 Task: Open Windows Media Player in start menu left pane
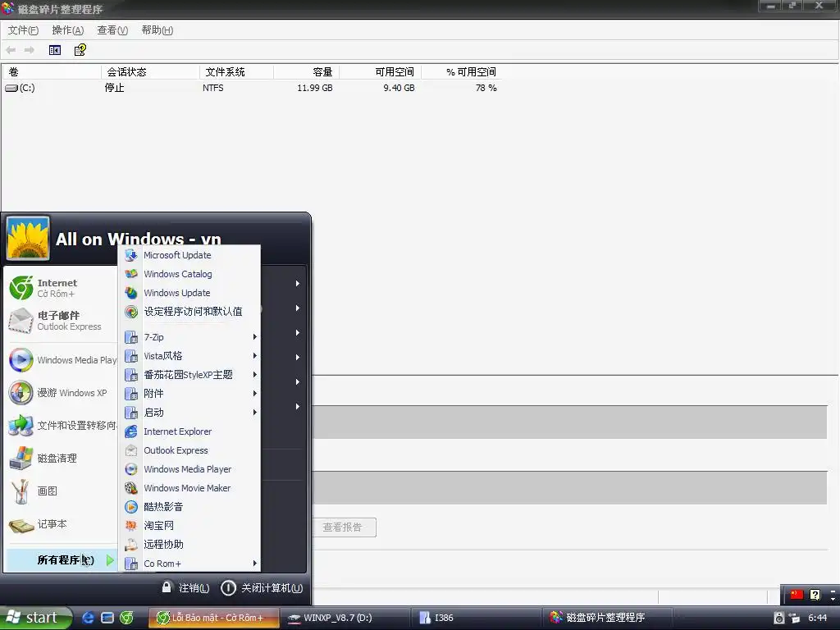tap(61, 360)
